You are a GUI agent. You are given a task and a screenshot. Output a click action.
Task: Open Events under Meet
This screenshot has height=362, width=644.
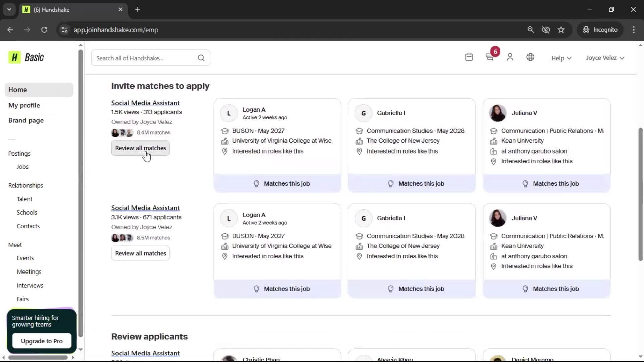point(25,258)
